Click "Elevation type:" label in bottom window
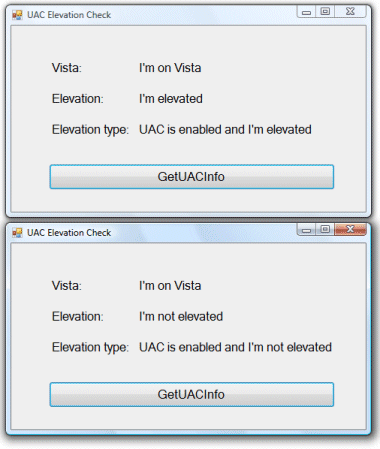The image size is (380, 449). tap(90, 347)
